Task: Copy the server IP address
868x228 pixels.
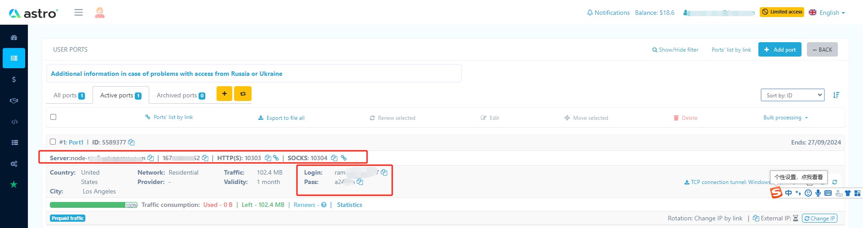Action: click(205, 158)
